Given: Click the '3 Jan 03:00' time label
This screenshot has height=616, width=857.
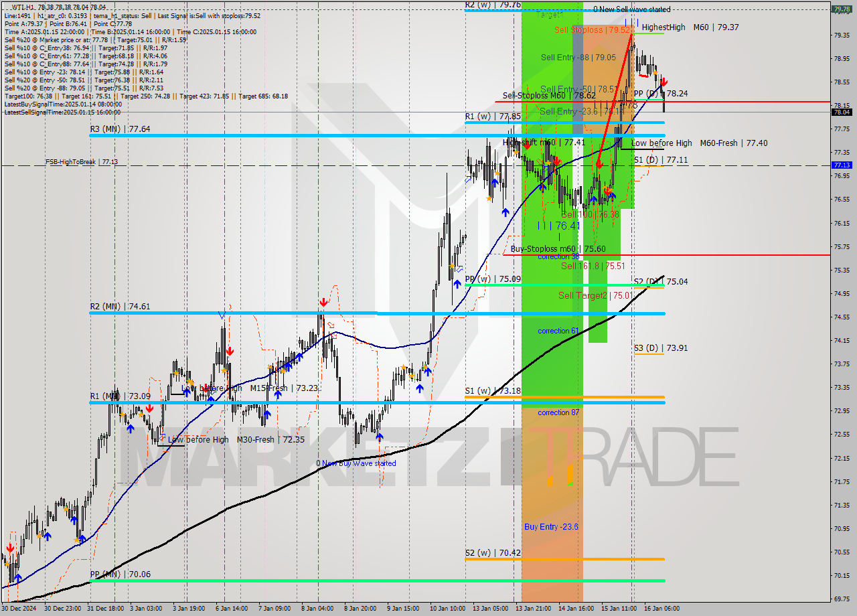Looking at the screenshot, I should (x=145, y=609).
